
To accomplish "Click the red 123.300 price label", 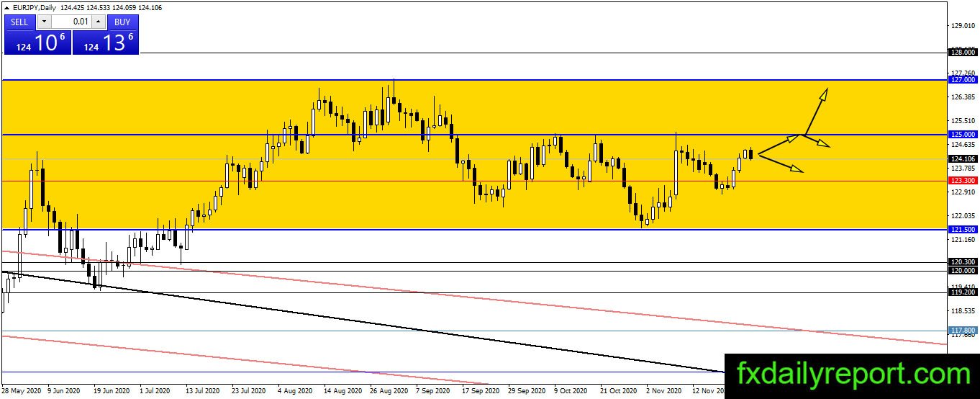I will point(963,181).
